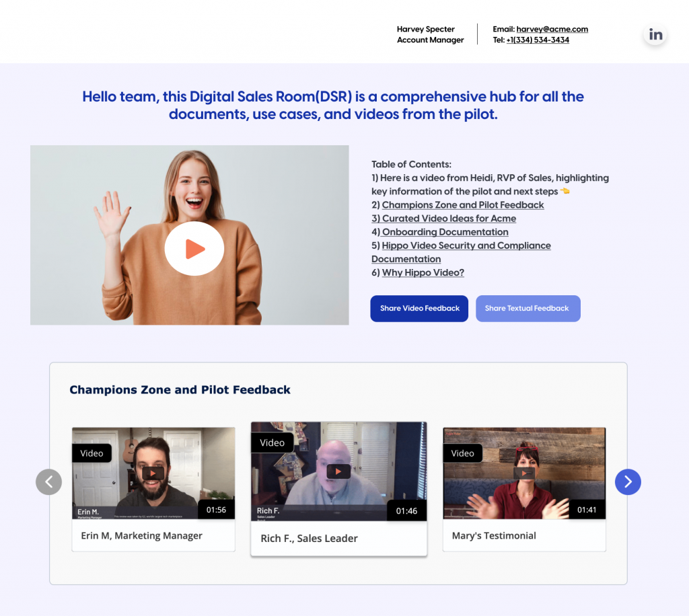Go to previous carousel videos arrow
The image size is (689, 616).
48,482
